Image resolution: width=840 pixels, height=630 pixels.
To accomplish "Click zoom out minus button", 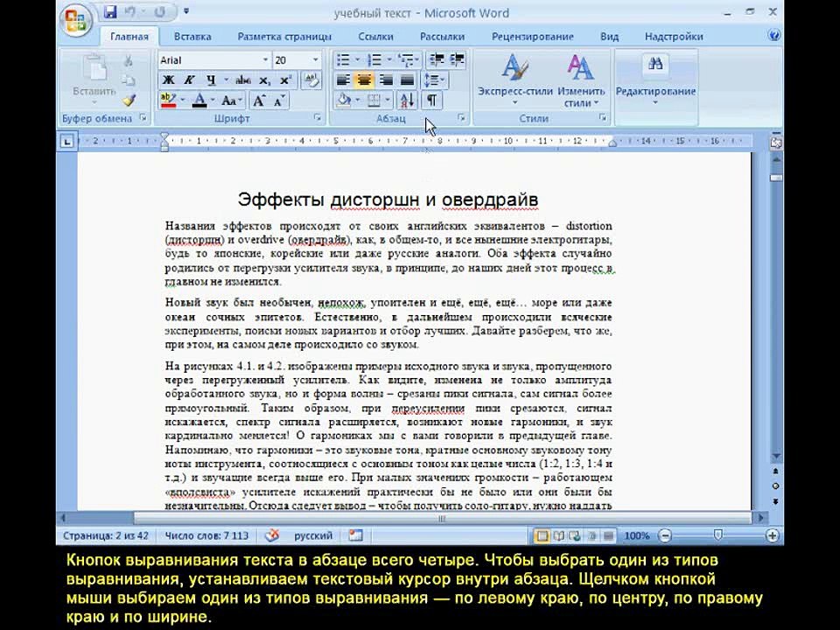I will click(x=665, y=535).
